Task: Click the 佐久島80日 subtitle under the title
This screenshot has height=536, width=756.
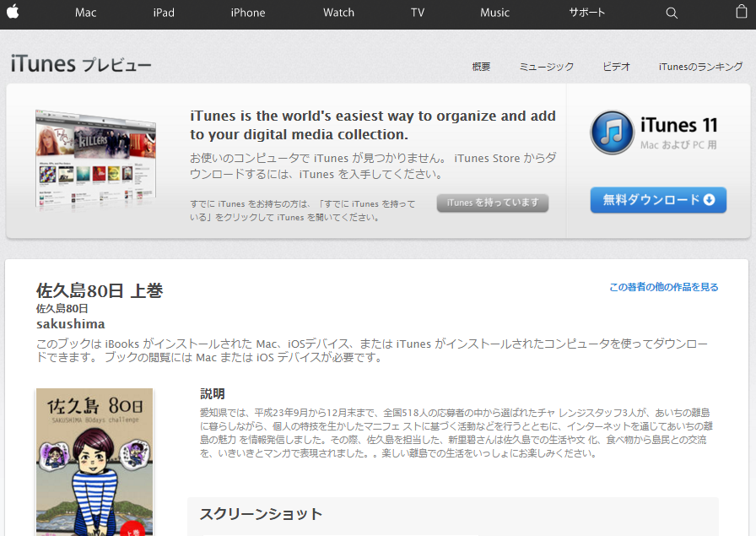Action: pyautogui.click(x=62, y=308)
